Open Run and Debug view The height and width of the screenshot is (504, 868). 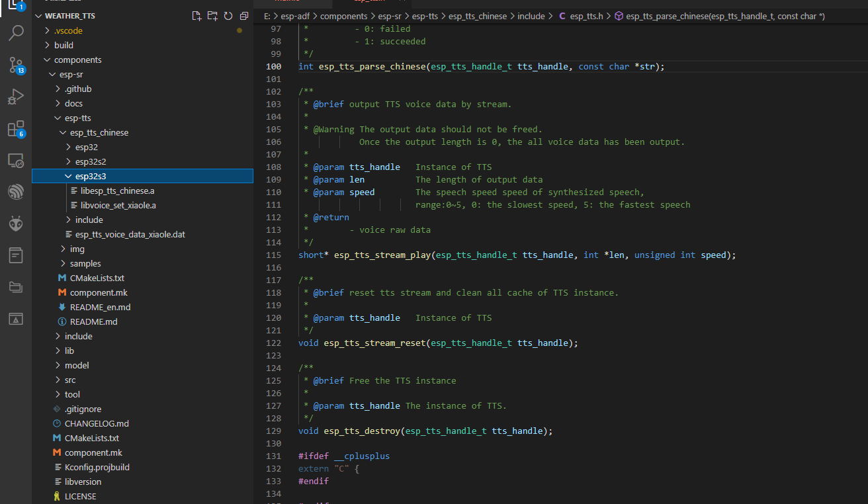click(x=16, y=97)
